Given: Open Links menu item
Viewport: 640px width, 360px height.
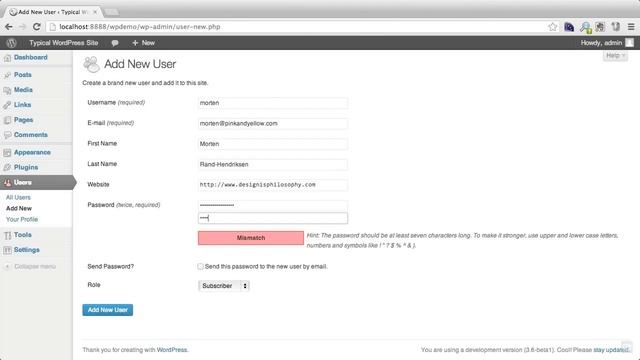Looking at the screenshot, I should click(x=22, y=105).
